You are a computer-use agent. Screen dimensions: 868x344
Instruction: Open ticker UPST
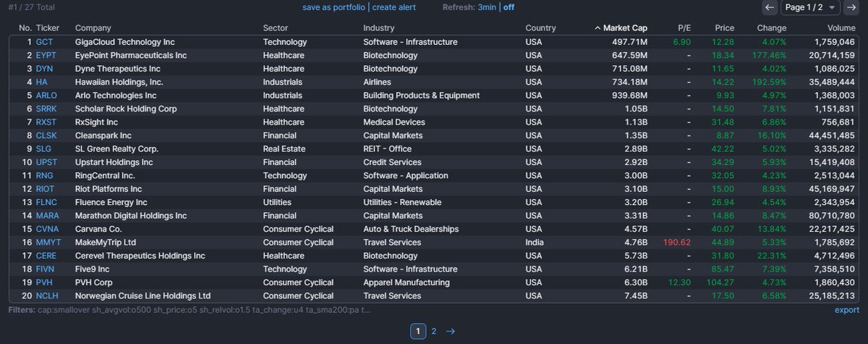pos(46,162)
